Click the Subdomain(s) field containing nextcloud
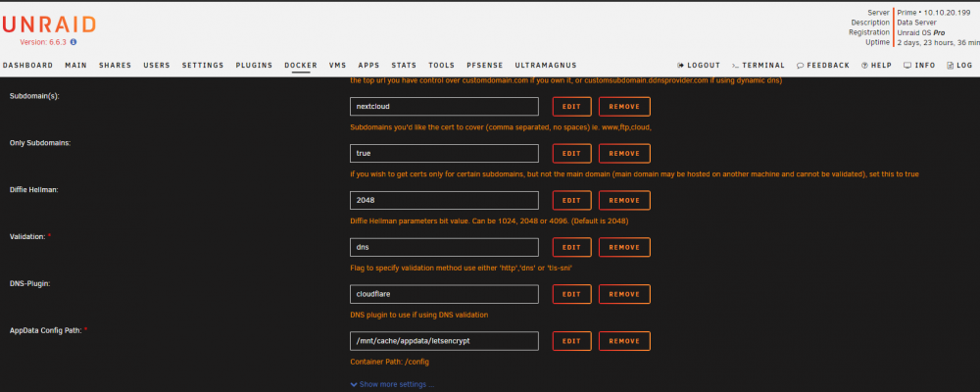 pyautogui.click(x=444, y=106)
